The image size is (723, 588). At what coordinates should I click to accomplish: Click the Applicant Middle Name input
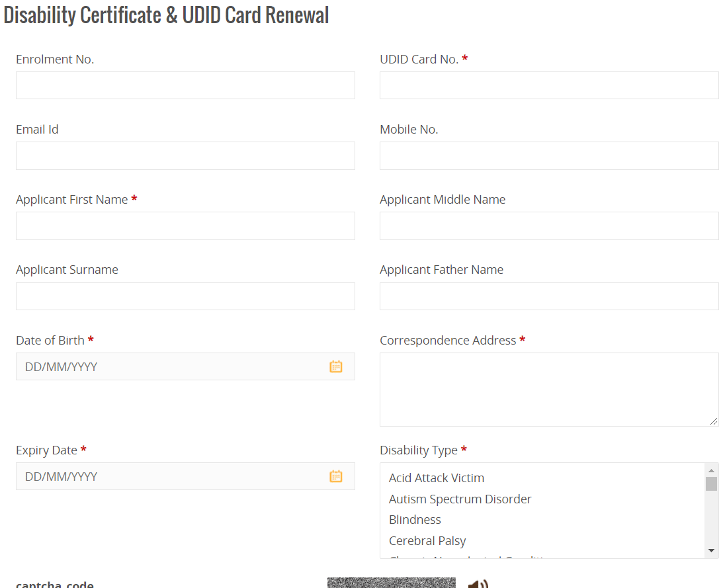click(x=549, y=226)
